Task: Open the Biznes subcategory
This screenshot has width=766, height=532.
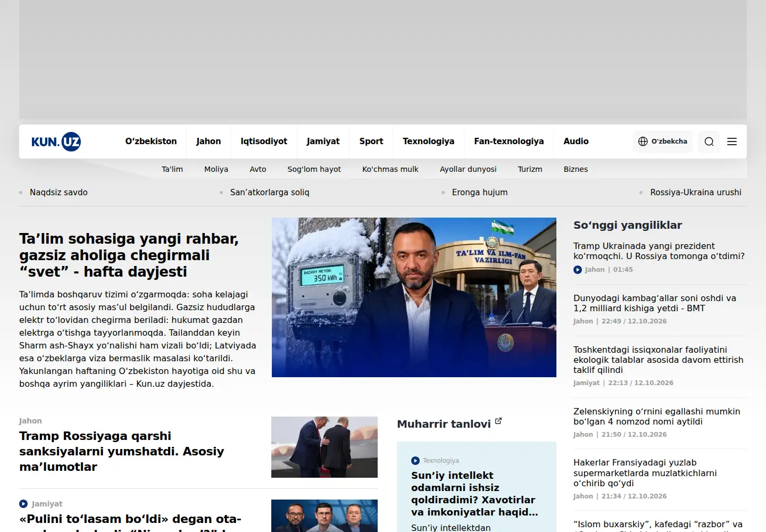Action: (x=576, y=169)
